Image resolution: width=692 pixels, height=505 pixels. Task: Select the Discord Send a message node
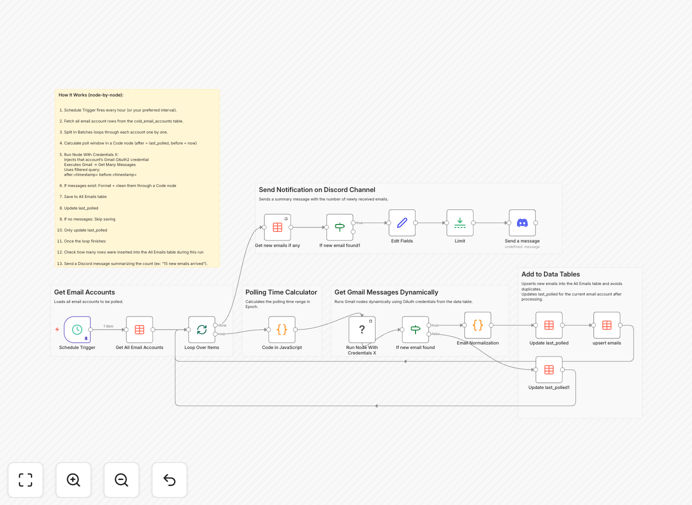[523, 223]
